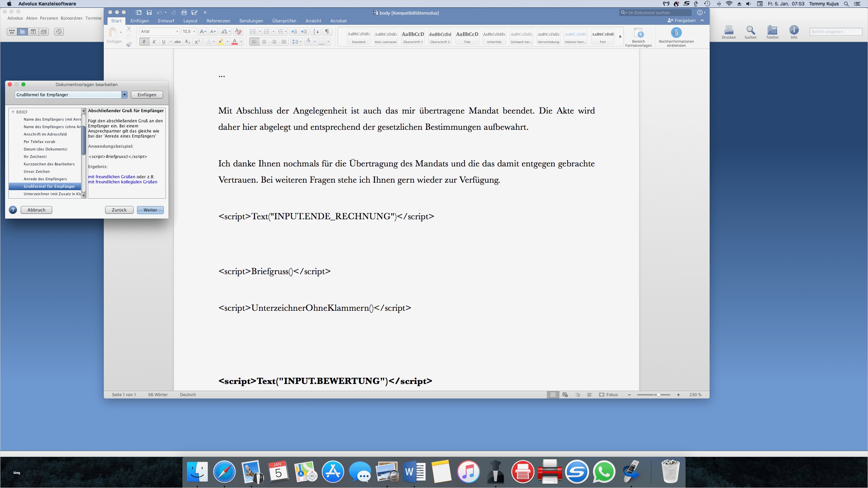This screenshot has width=868, height=488.
Task: Click the Clear Formatting eraser icon
Action: (x=239, y=31)
